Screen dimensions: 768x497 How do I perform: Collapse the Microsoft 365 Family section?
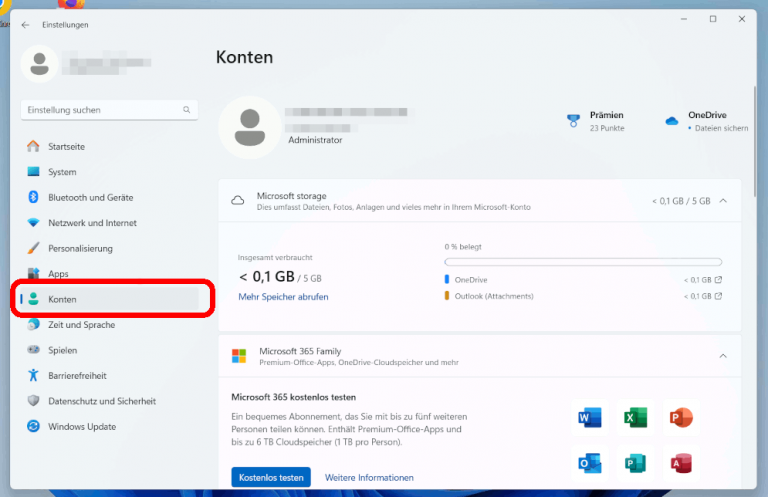723,356
